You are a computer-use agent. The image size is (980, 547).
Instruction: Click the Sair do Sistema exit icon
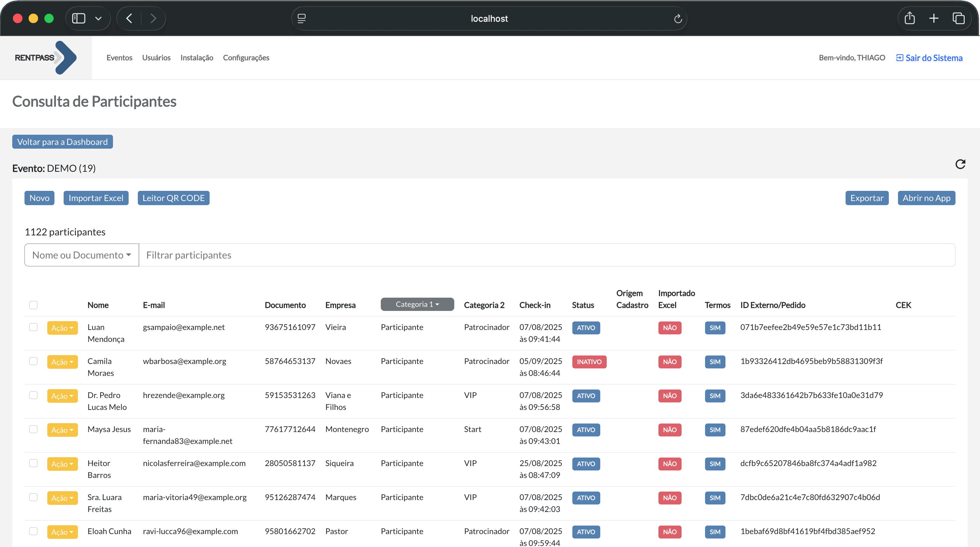point(900,57)
